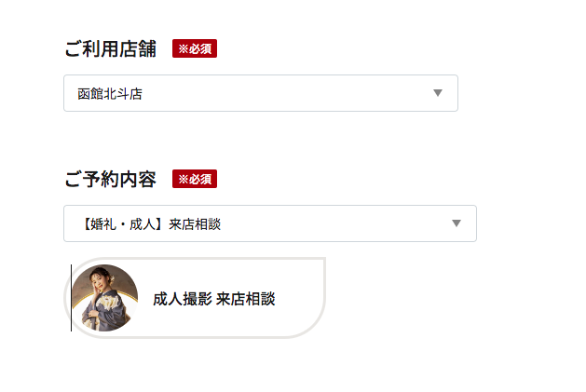Click the 函館北斗店 selected value text
This screenshot has height=392, width=586.
coord(110,94)
